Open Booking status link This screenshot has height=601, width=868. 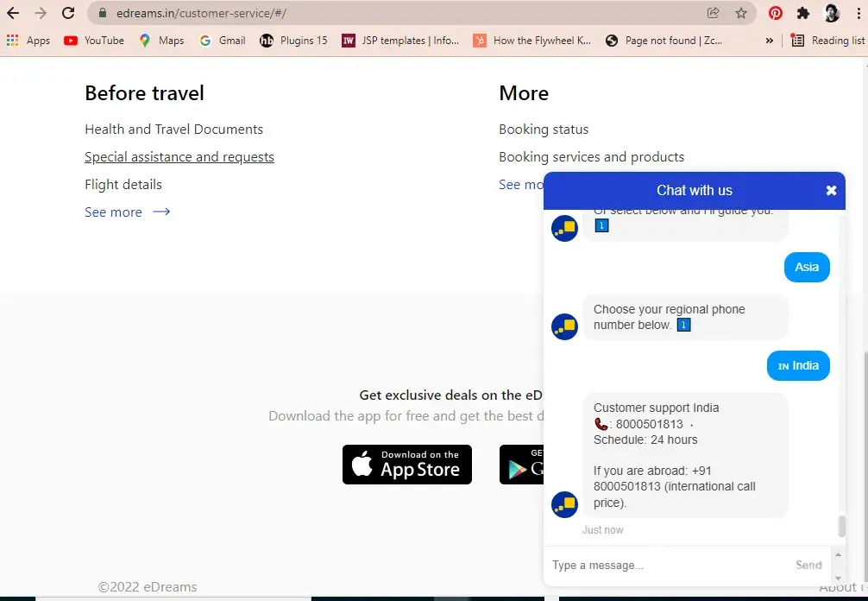[x=544, y=129]
